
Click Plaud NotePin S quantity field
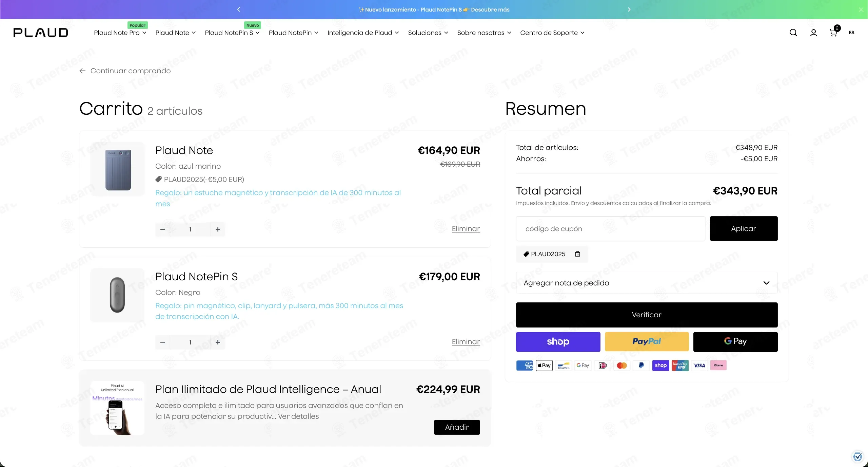pos(190,342)
